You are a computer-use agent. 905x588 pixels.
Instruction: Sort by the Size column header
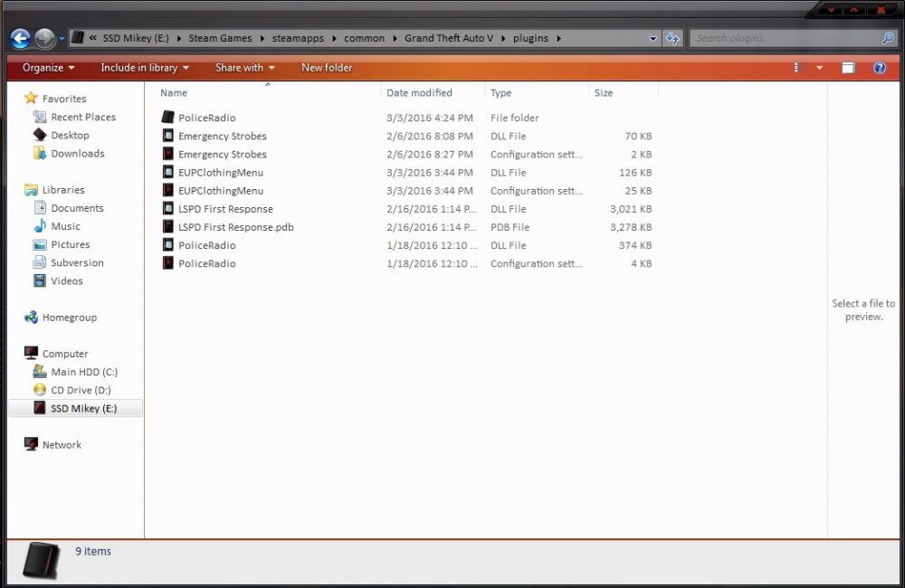pyautogui.click(x=604, y=93)
